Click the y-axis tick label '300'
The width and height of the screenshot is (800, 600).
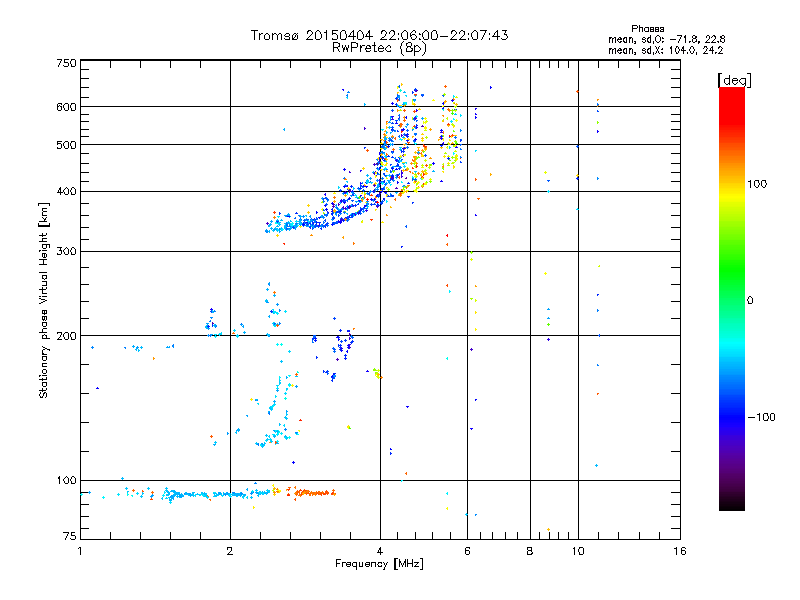pyautogui.click(x=66, y=251)
